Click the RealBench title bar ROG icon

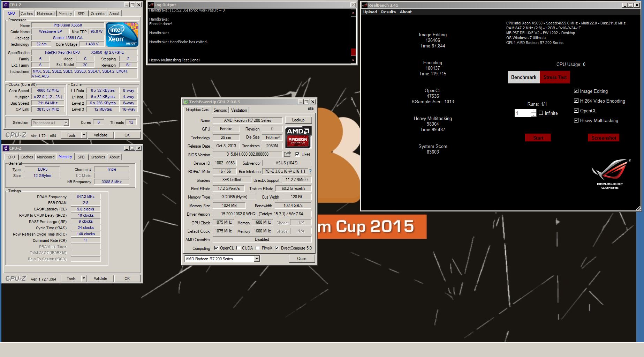pyautogui.click(x=365, y=5)
